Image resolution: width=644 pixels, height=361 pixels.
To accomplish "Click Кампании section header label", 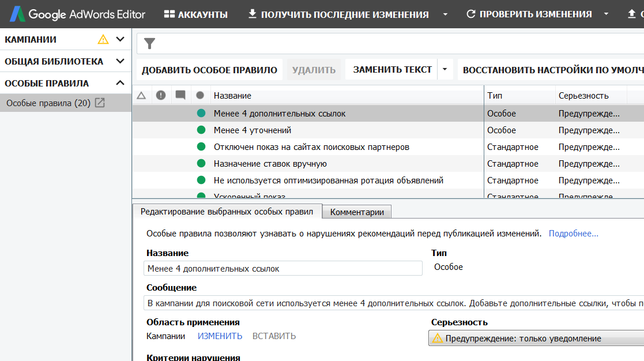I will click(31, 39).
